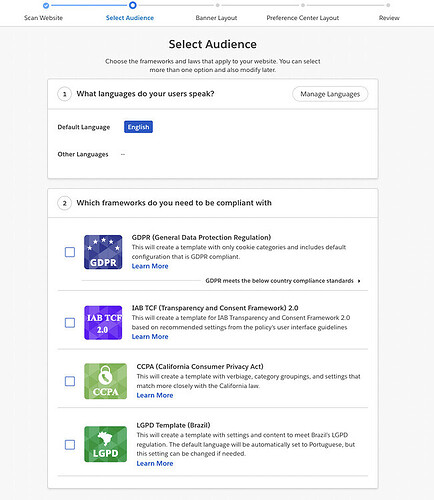Open the Review step
Viewport: 434px width, 500px height.
pos(389,18)
